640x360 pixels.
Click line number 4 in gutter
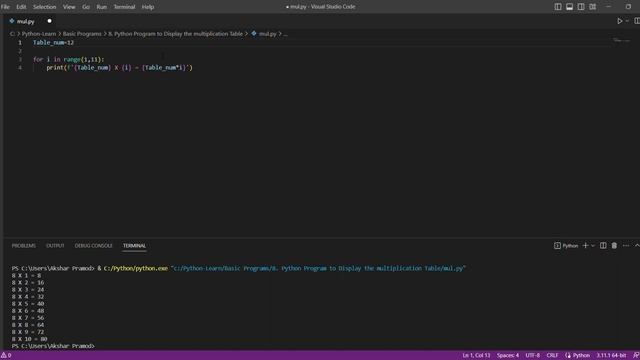click(x=20, y=68)
